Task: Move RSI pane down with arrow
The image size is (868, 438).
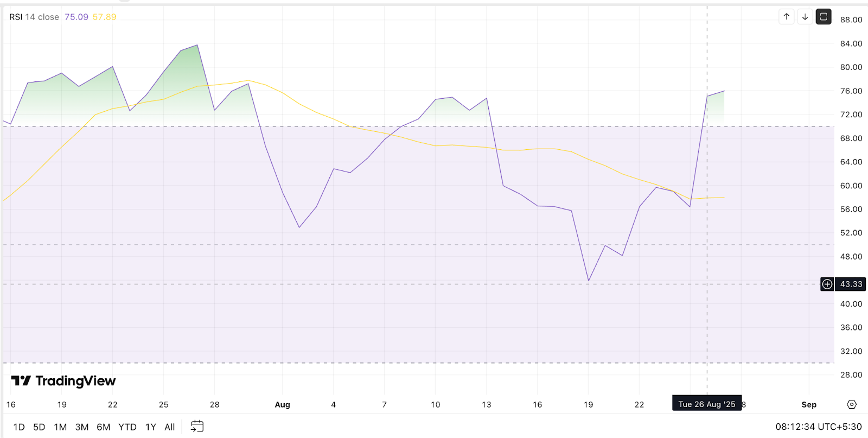Action: [x=805, y=17]
